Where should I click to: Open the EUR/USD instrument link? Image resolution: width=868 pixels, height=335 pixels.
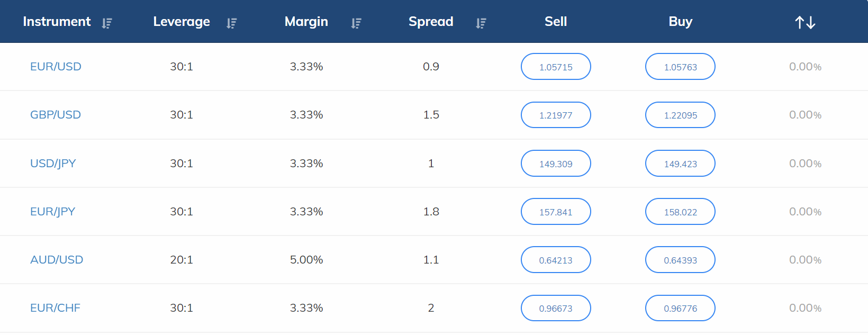[x=56, y=67]
